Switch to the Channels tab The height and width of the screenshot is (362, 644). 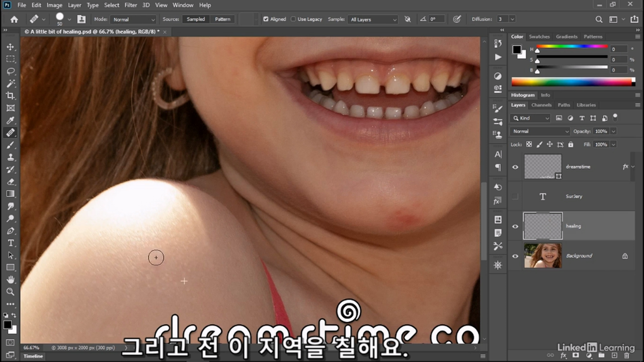pos(541,105)
